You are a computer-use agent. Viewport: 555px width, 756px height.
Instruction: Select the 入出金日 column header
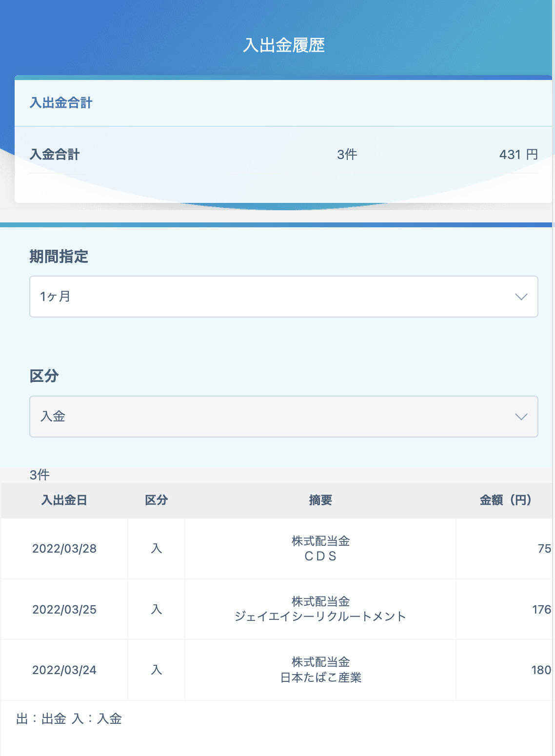[64, 500]
